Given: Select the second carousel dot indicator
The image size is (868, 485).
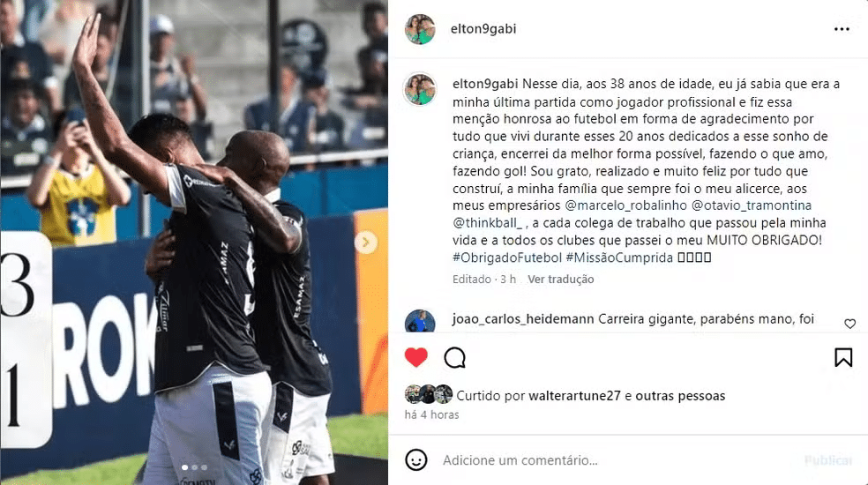Looking at the screenshot, I should point(194,468).
